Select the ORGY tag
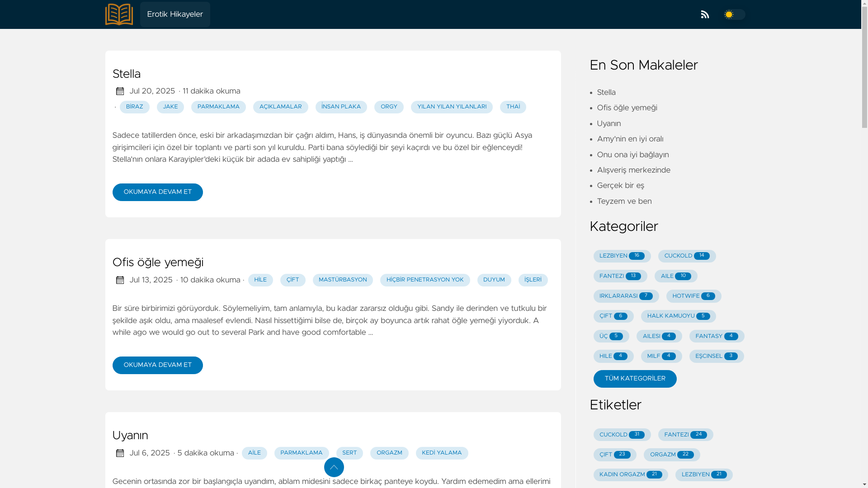 (389, 107)
